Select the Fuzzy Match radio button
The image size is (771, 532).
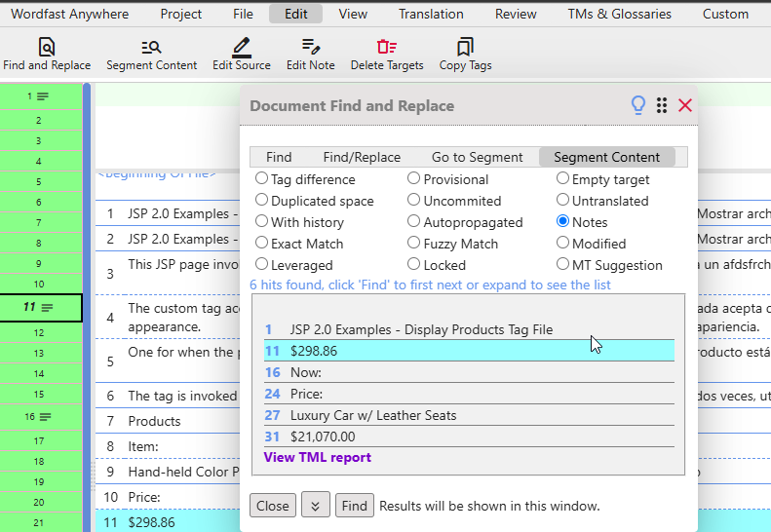pos(414,243)
